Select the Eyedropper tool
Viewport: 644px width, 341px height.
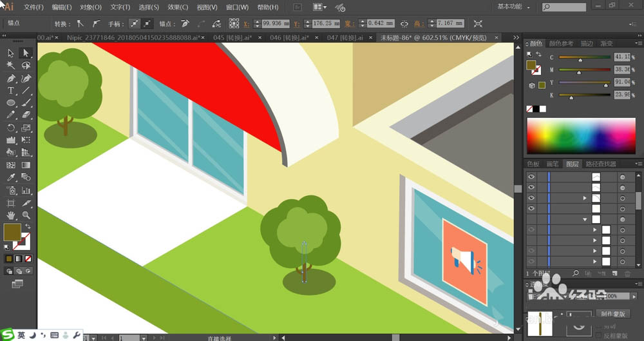[11, 178]
